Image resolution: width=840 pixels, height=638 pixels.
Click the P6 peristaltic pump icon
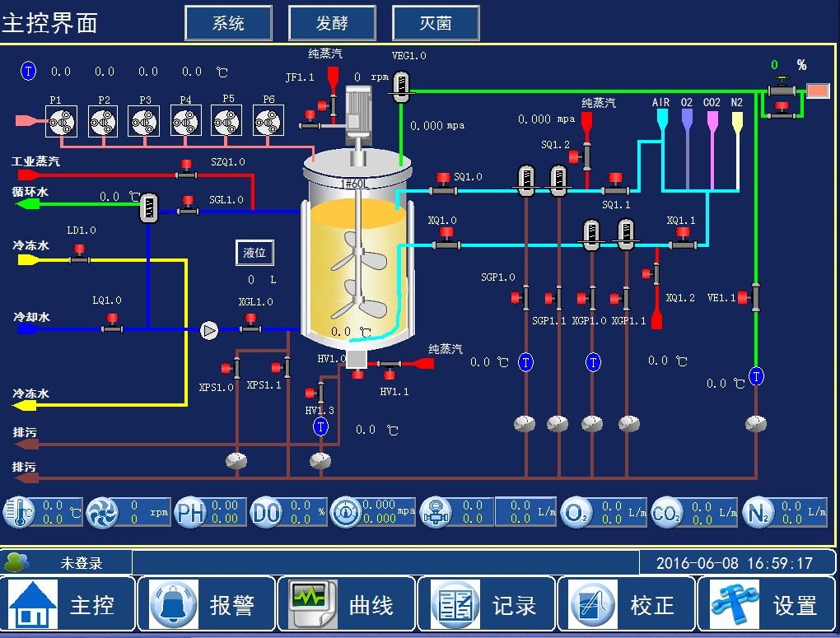[268, 121]
